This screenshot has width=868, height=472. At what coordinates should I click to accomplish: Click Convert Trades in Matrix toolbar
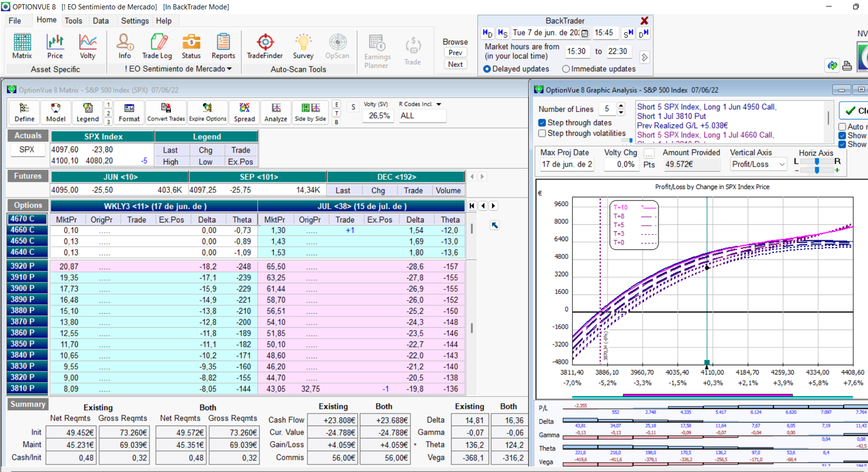click(166, 112)
